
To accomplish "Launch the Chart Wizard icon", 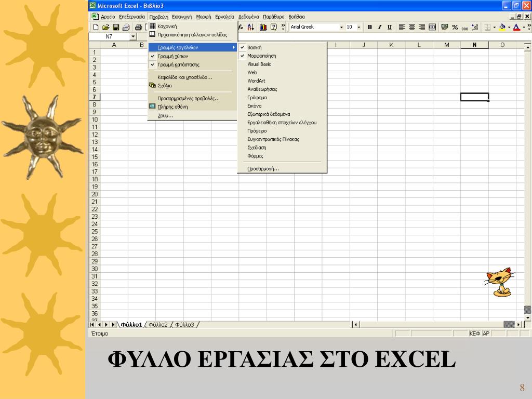I will pyautogui.click(x=263, y=27).
